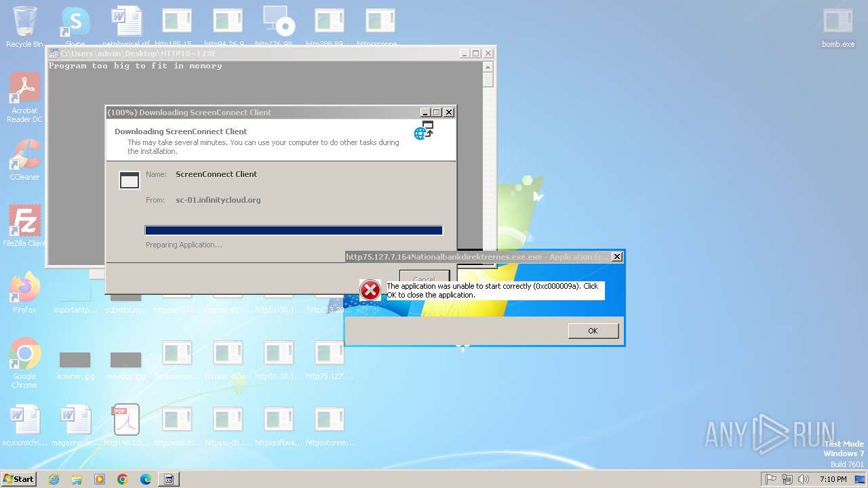Launch Internet Explorer from taskbar

(54, 479)
